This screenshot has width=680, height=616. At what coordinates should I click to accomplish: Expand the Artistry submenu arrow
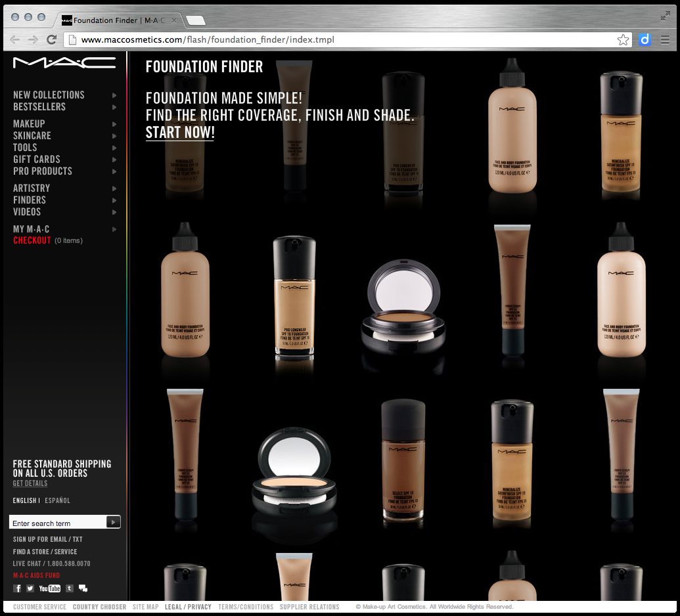[x=114, y=188]
